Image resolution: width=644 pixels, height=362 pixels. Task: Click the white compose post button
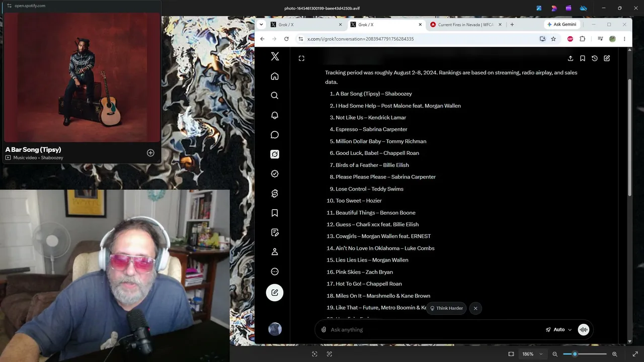point(275,293)
